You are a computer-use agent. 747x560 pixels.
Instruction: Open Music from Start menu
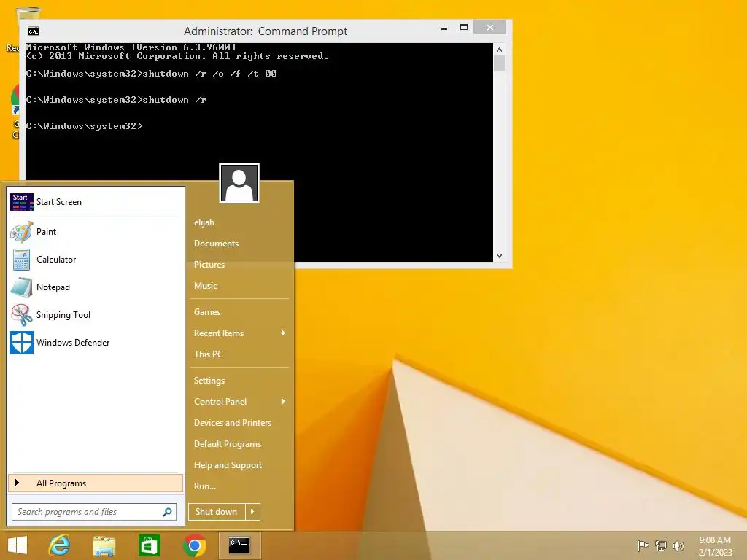tap(205, 286)
